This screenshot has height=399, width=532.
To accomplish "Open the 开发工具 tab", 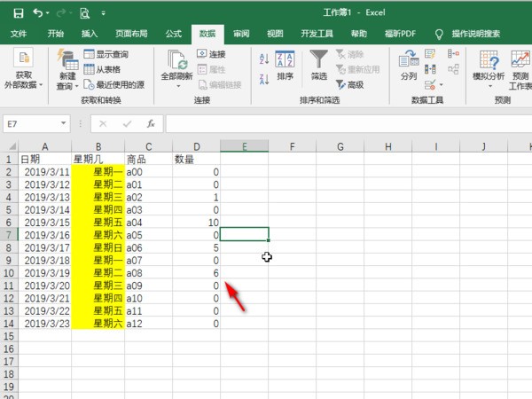I will pos(317,34).
